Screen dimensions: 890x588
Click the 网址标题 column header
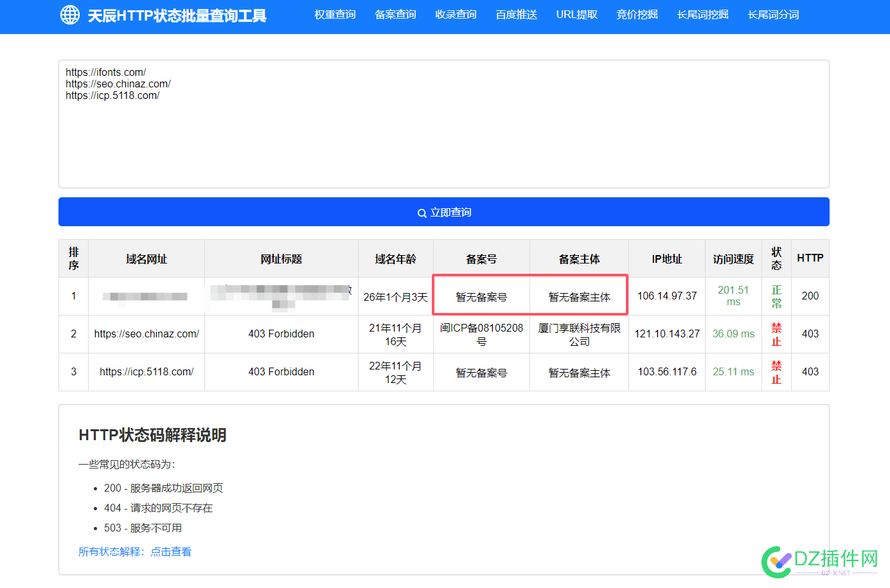(x=281, y=259)
